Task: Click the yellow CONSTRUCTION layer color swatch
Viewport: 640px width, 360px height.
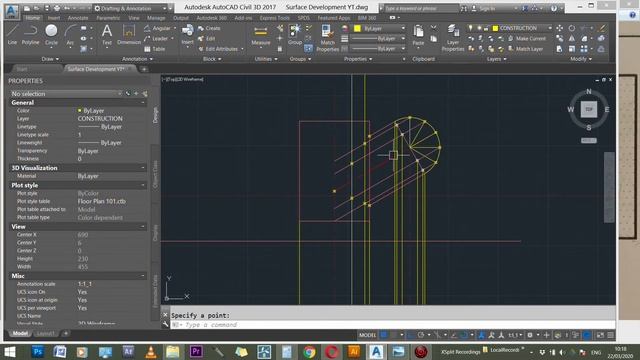Action: click(496, 28)
